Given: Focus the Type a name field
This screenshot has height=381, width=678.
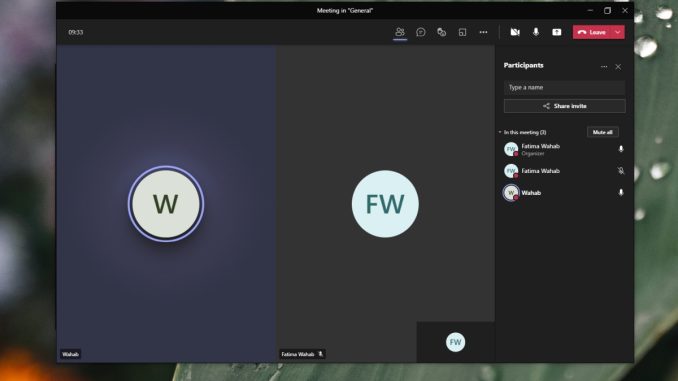Looking at the screenshot, I should (564, 87).
